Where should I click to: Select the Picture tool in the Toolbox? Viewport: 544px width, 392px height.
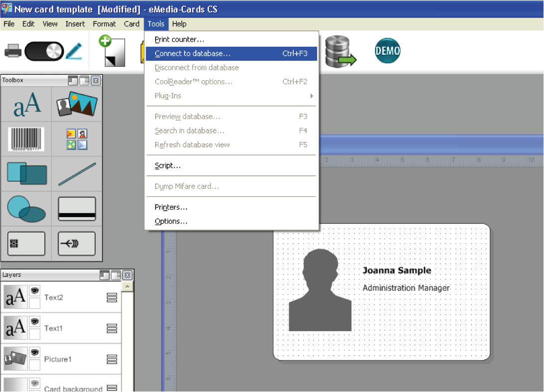click(77, 104)
